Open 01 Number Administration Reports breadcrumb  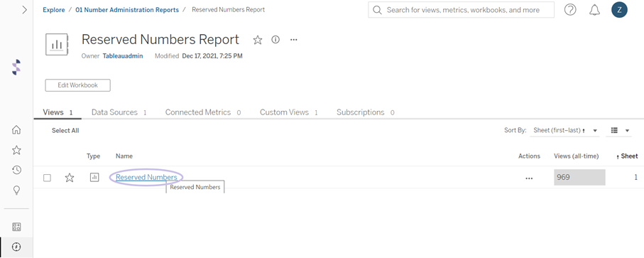127,10
